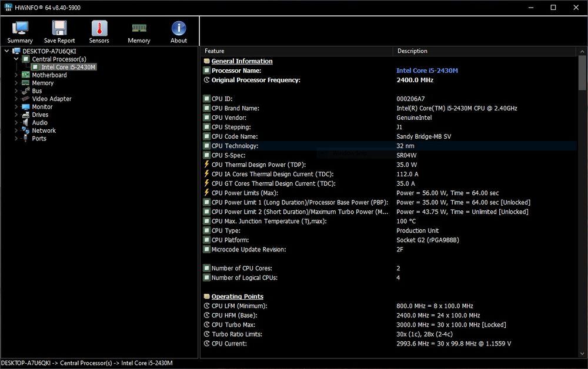
Task: Close the HWiNFO window
Action: (576, 8)
